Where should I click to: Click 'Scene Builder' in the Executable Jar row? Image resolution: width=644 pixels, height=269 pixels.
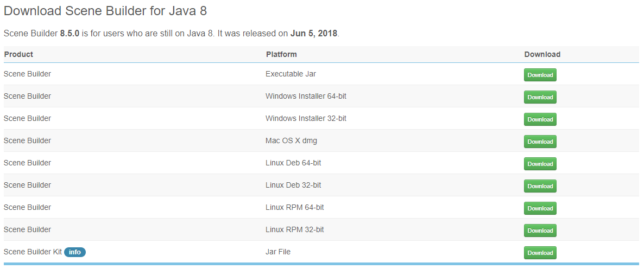28,74
